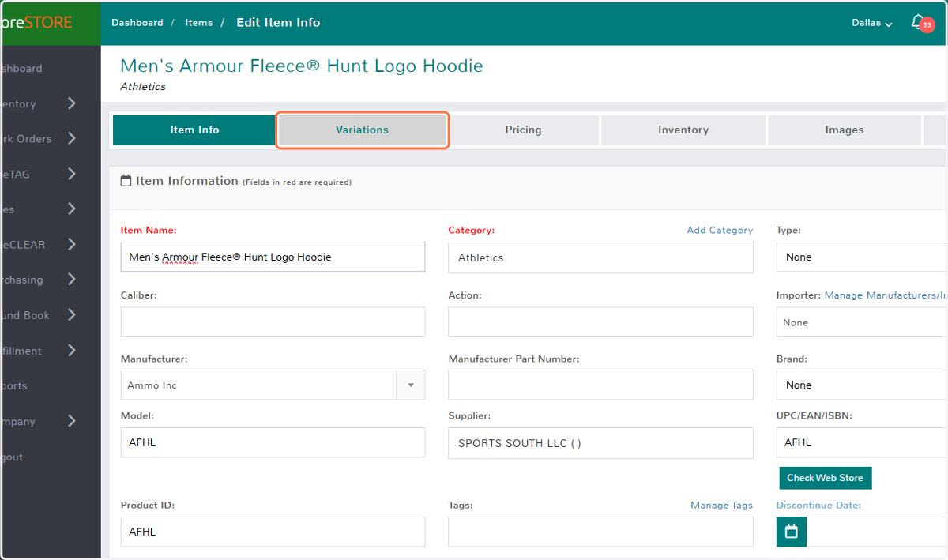The height and width of the screenshot is (560, 948).
Task: Open the notifications bell icon
Action: pyautogui.click(x=917, y=22)
